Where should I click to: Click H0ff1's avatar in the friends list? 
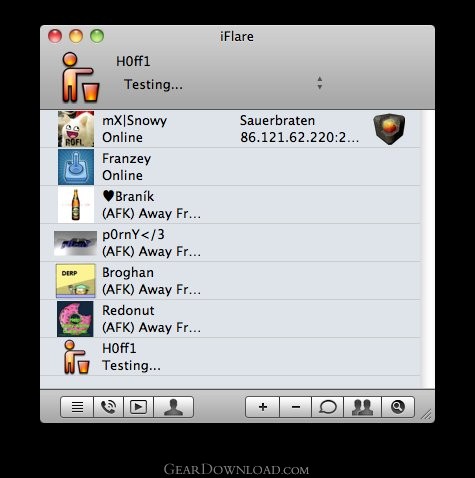pos(76,357)
